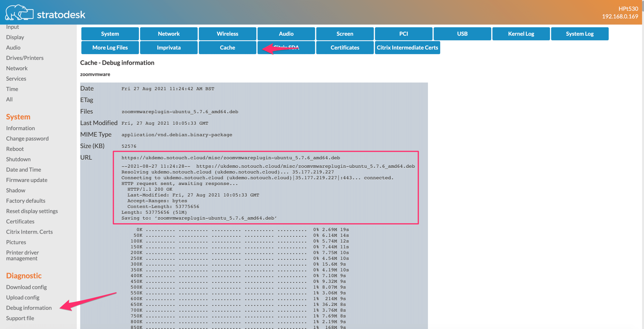This screenshot has width=644, height=329.
Task: Open Printer driver management
Action: pos(23,255)
